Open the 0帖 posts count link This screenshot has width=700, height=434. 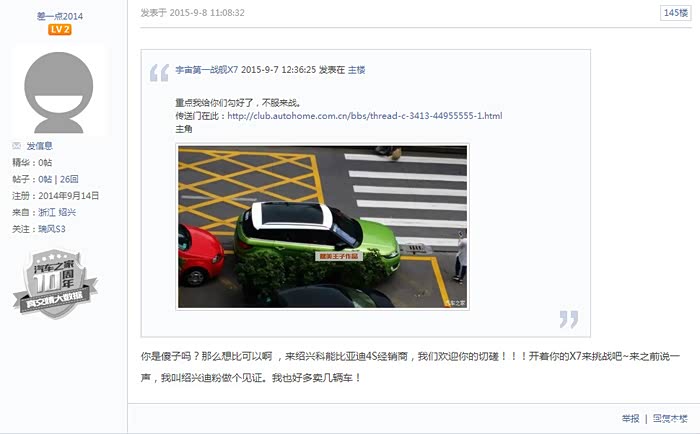(45, 179)
